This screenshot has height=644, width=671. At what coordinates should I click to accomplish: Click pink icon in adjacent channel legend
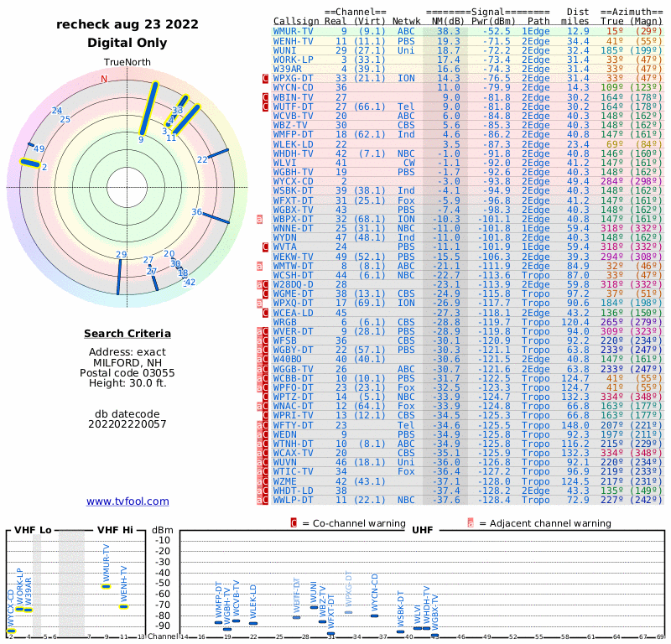click(x=471, y=523)
